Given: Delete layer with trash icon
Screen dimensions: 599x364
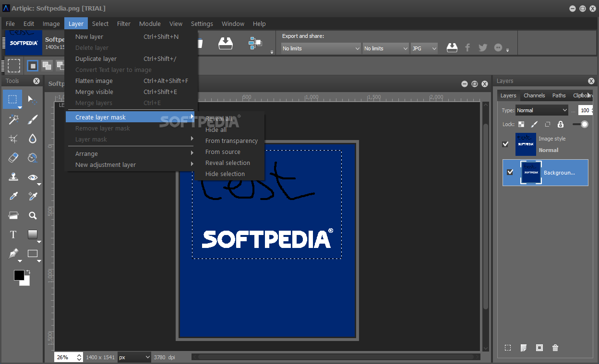Looking at the screenshot, I should point(555,348).
